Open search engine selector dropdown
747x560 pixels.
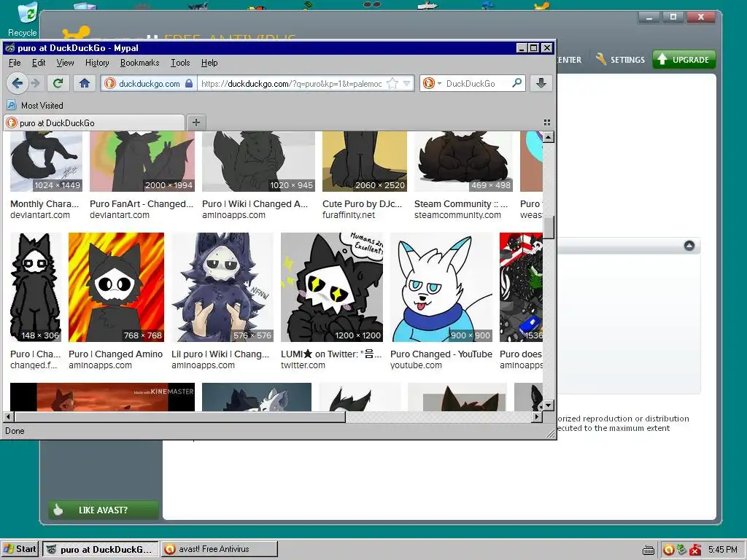[x=439, y=83]
